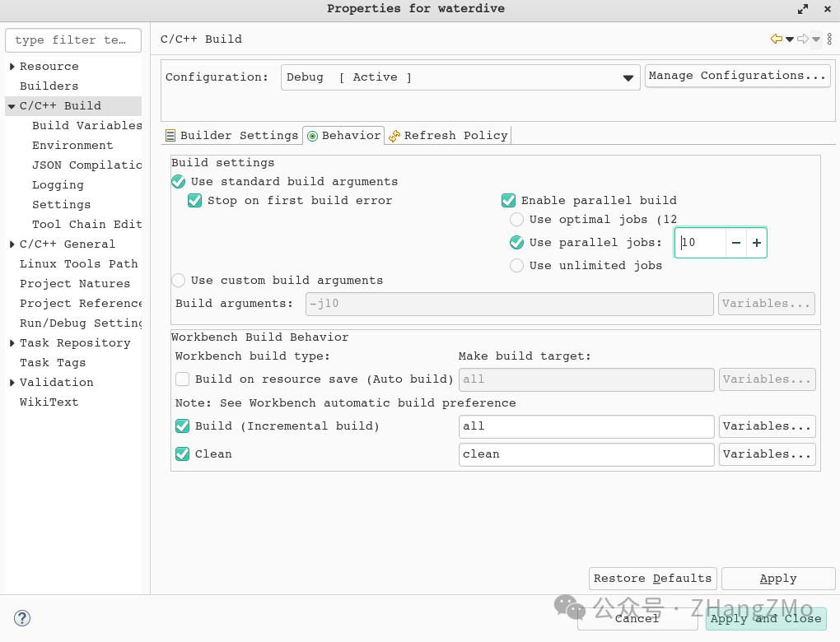The height and width of the screenshot is (642, 840).
Task: Click Apply and Close button
Action: [x=766, y=618]
